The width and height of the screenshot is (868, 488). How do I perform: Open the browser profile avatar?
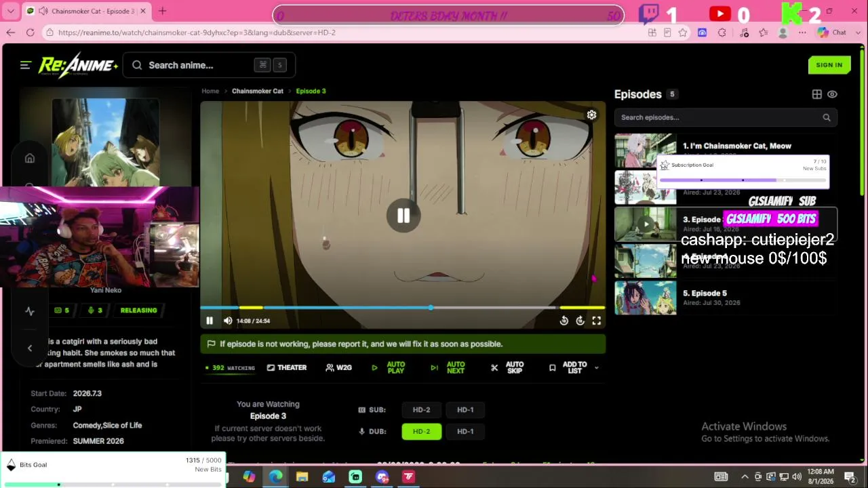pos(783,33)
